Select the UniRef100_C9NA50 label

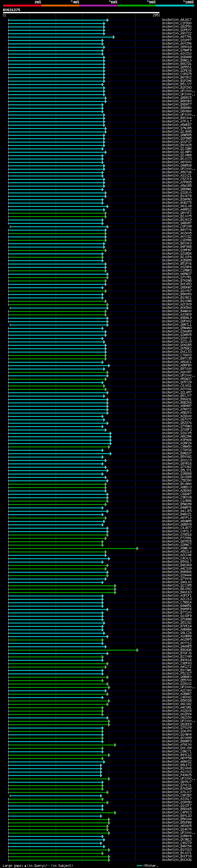pyautogui.click(x=177, y=447)
